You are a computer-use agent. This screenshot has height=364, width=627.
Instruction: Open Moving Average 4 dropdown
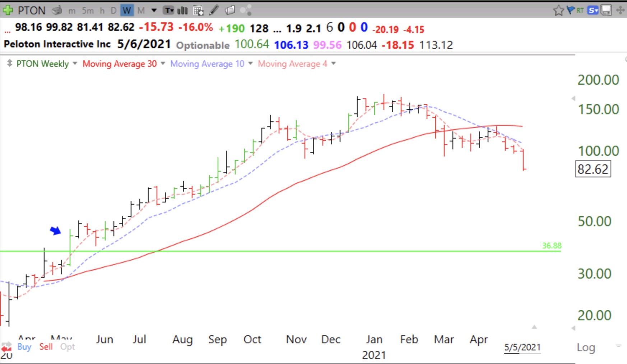(333, 63)
